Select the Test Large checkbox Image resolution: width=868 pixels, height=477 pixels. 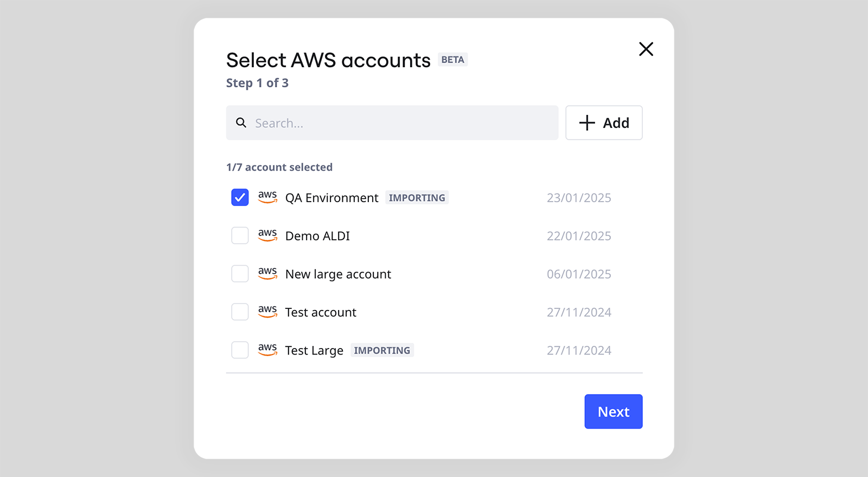239,350
